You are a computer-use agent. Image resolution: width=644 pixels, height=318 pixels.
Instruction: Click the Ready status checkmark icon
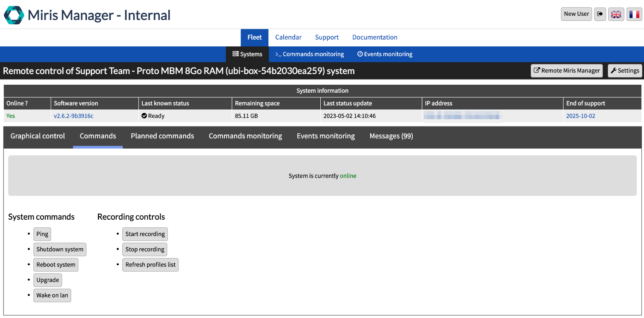[144, 116]
